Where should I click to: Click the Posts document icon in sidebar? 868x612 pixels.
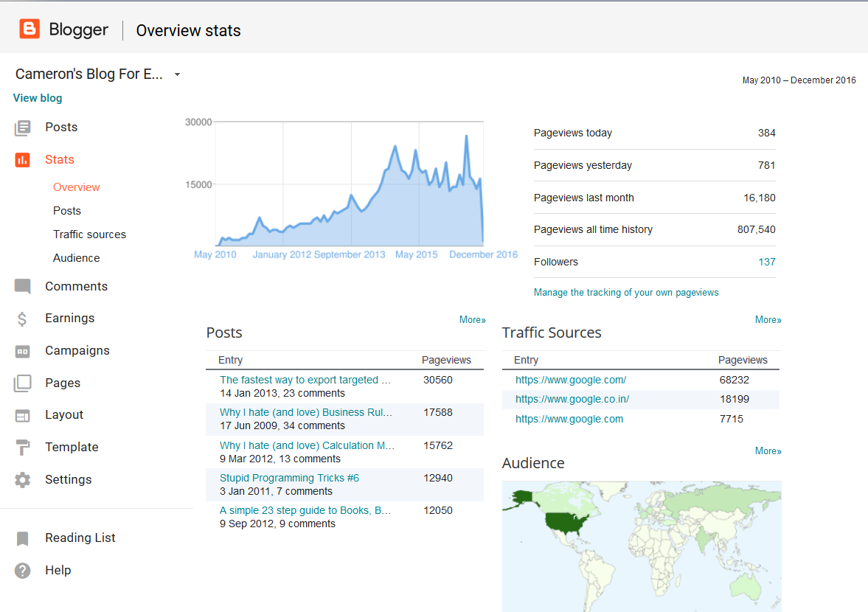(23, 128)
